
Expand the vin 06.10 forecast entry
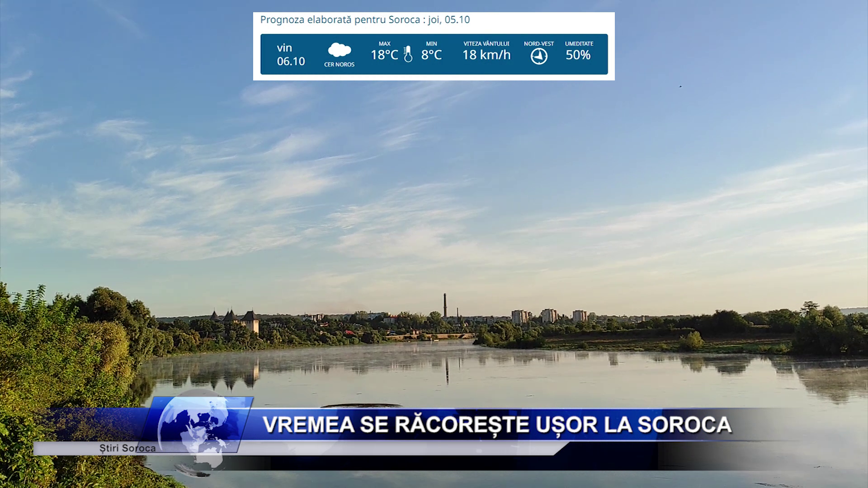291,54
